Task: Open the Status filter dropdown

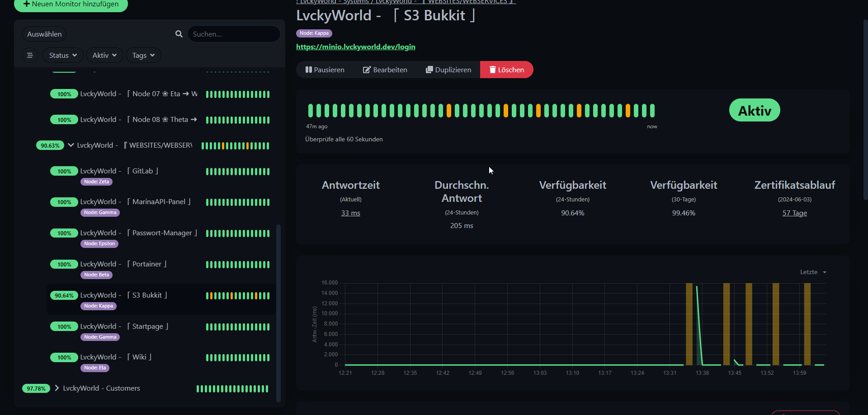Action: pyautogui.click(x=63, y=55)
